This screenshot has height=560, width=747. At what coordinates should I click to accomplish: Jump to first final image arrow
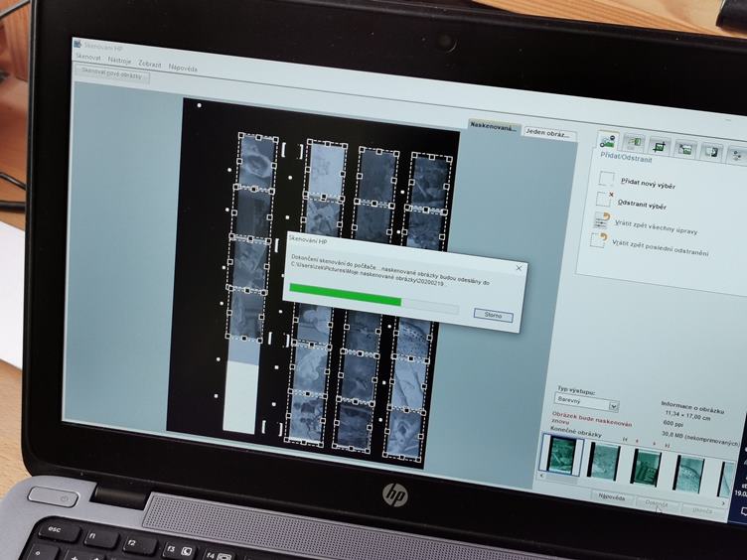pos(625,439)
